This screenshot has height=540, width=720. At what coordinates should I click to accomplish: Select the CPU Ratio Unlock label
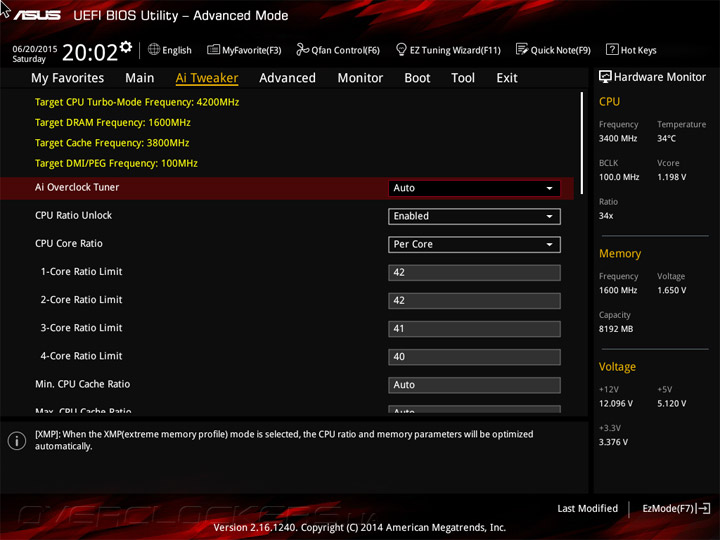tap(73, 215)
